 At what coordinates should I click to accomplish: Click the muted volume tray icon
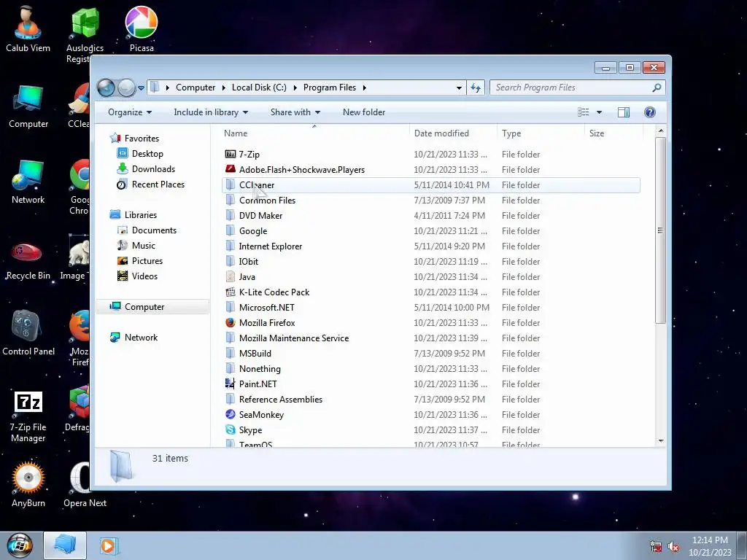click(673, 547)
